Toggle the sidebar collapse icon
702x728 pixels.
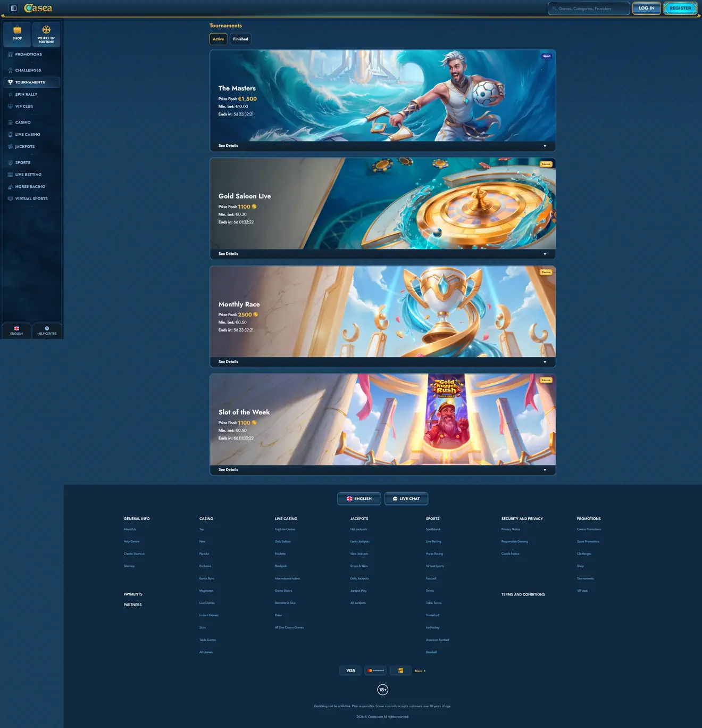point(14,8)
